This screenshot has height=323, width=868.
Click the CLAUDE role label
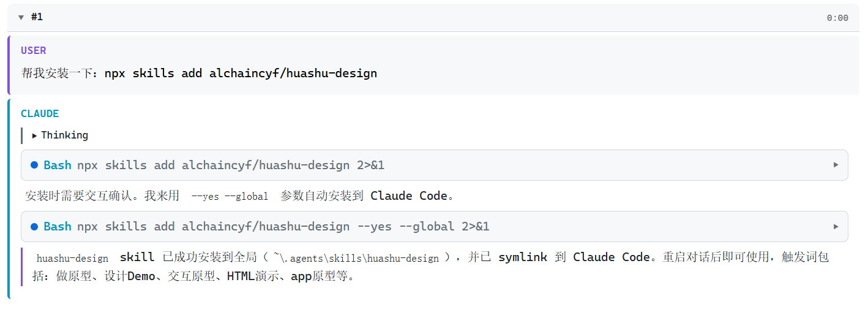coord(40,113)
